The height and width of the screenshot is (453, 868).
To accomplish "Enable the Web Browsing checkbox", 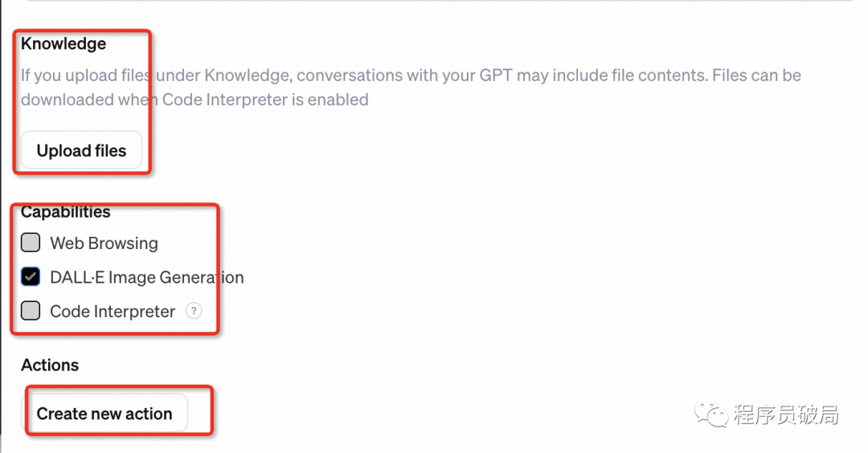I will tap(31, 243).
